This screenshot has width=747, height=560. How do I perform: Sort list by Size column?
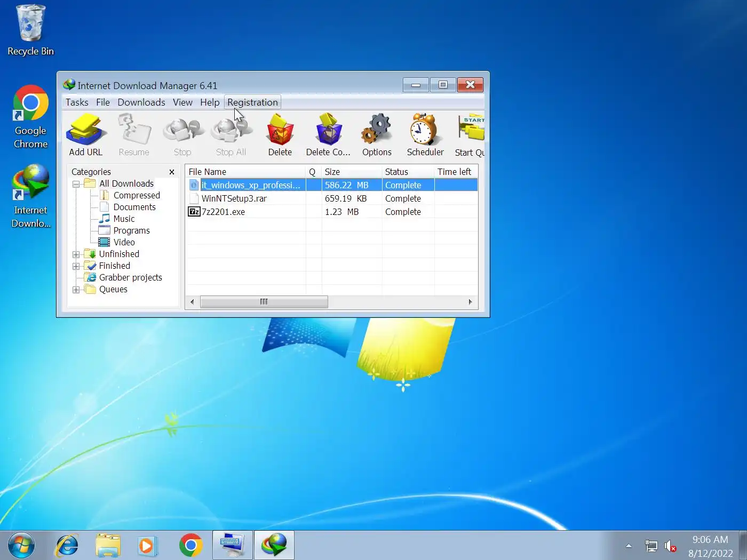[x=352, y=172]
